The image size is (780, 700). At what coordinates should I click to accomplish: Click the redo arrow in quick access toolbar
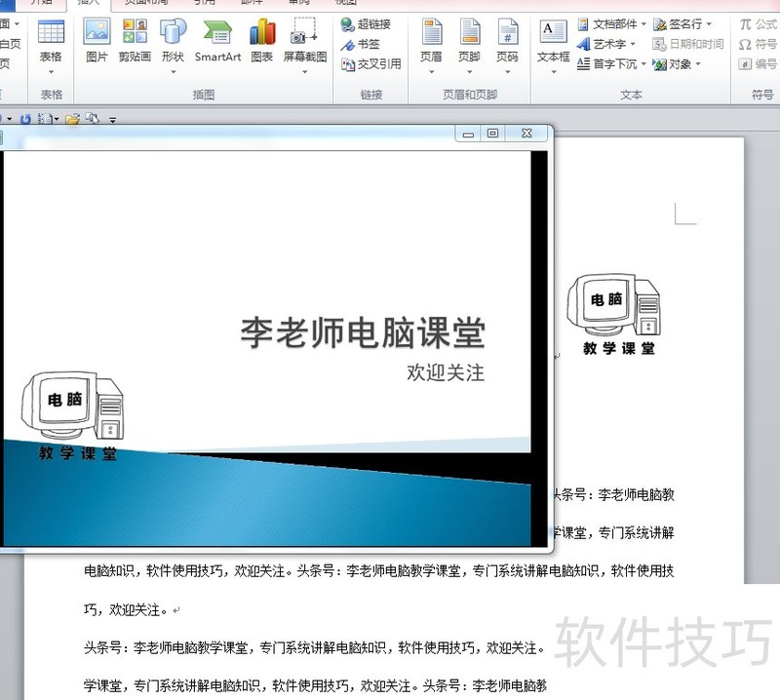pos(25,119)
